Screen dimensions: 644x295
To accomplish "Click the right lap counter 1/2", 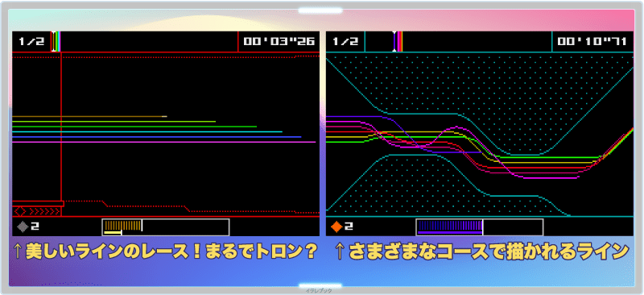I will (x=345, y=42).
